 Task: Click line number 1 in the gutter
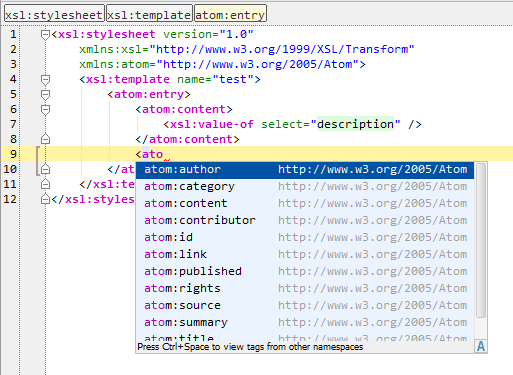coord(13,34)
